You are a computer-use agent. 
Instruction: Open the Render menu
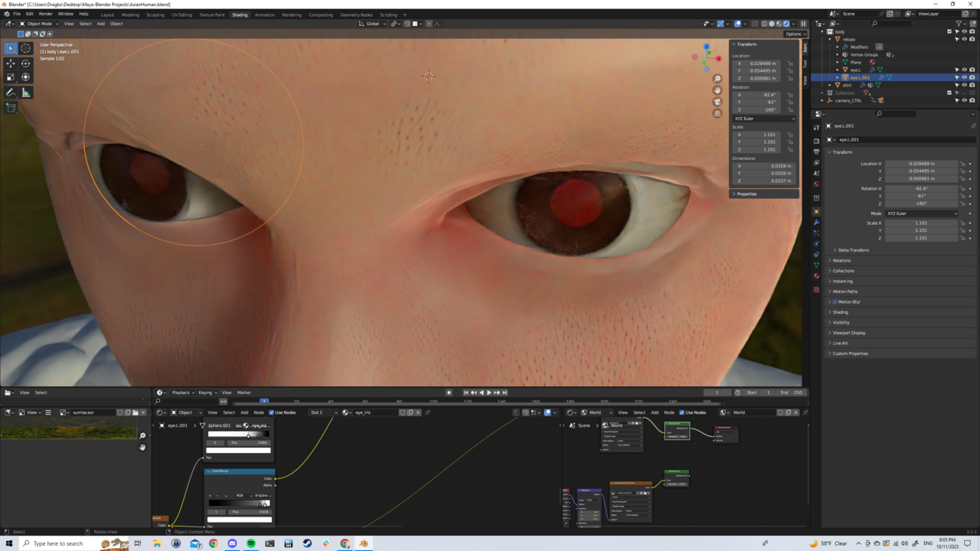coord(46,14)
